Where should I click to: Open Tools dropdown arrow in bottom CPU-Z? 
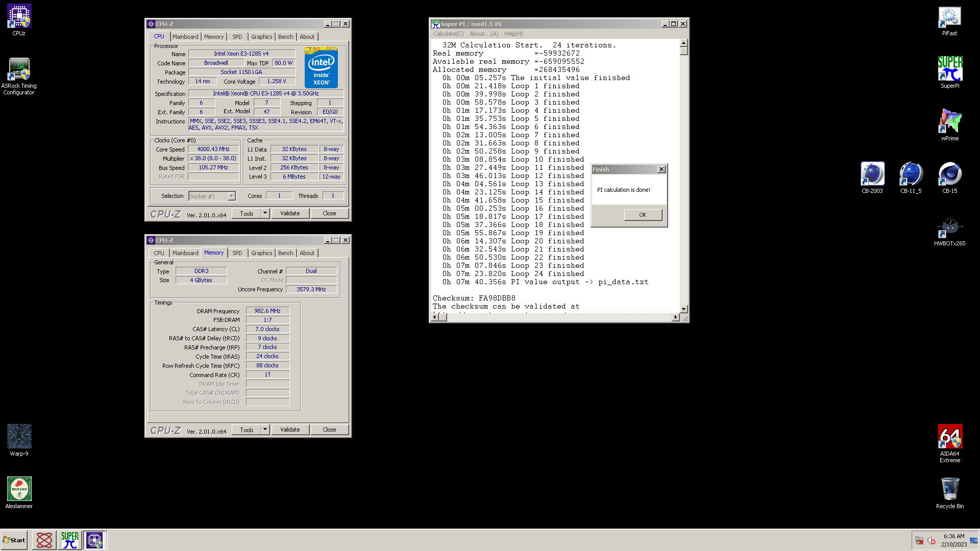coord(265,430)
